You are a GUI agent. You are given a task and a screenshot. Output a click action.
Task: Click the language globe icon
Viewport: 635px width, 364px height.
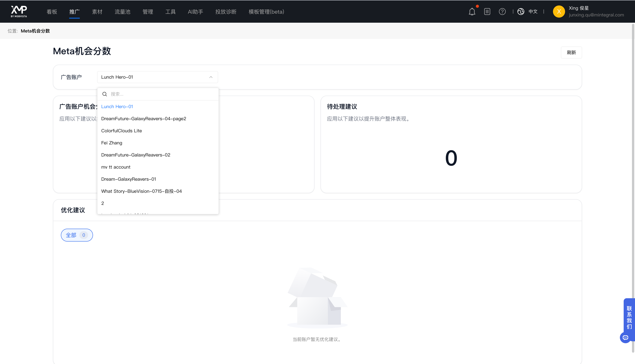[x=521, y=12]
